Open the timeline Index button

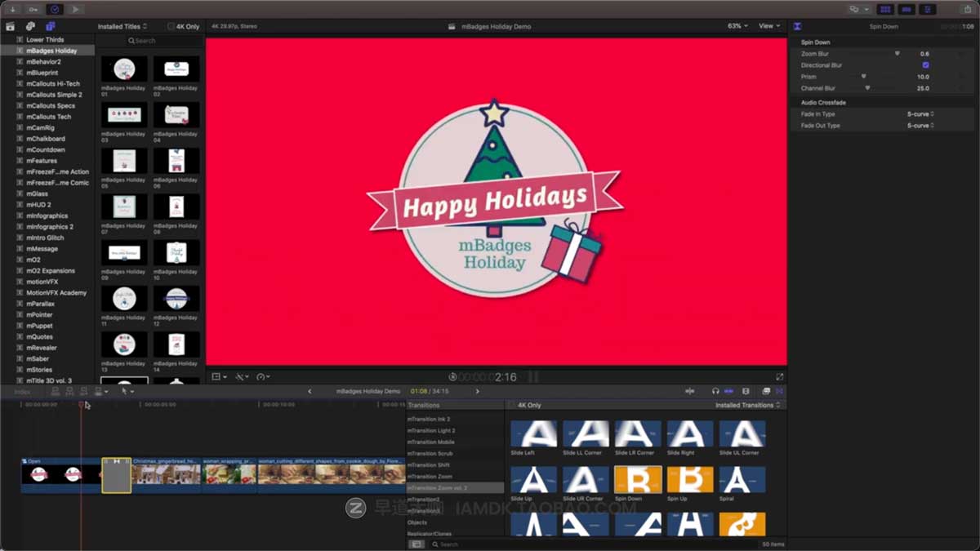23,391
